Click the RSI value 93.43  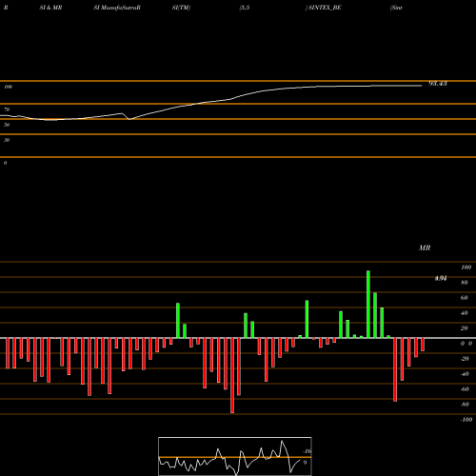438,84
